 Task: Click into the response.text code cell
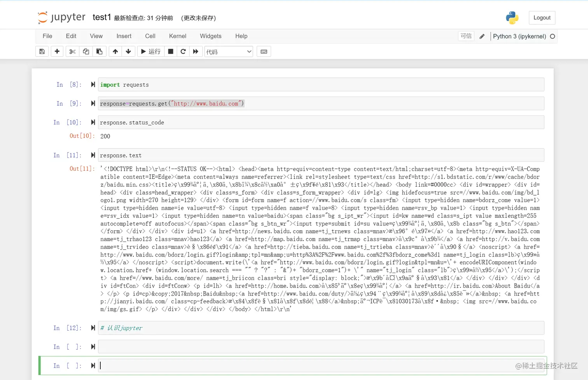(321, 155)
